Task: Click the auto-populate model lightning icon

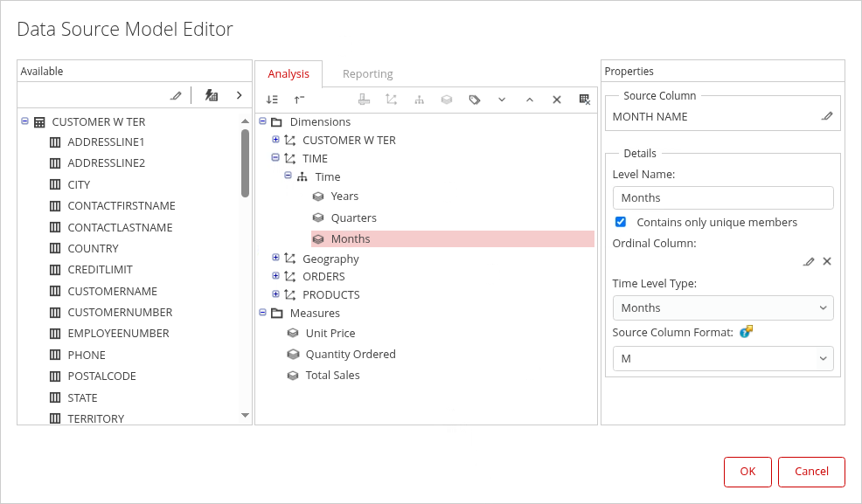Action: 212,95
